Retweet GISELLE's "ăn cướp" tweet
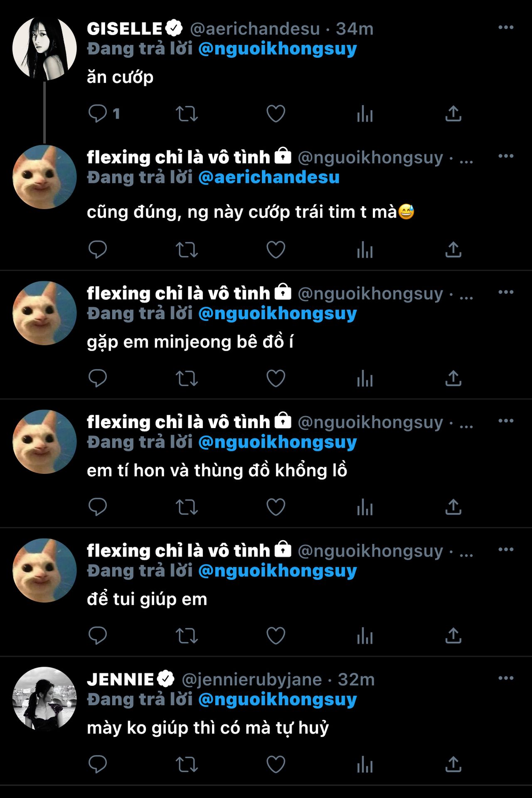Image resolution: width=532 pixels, height=798 pixels. coord(187,113)
